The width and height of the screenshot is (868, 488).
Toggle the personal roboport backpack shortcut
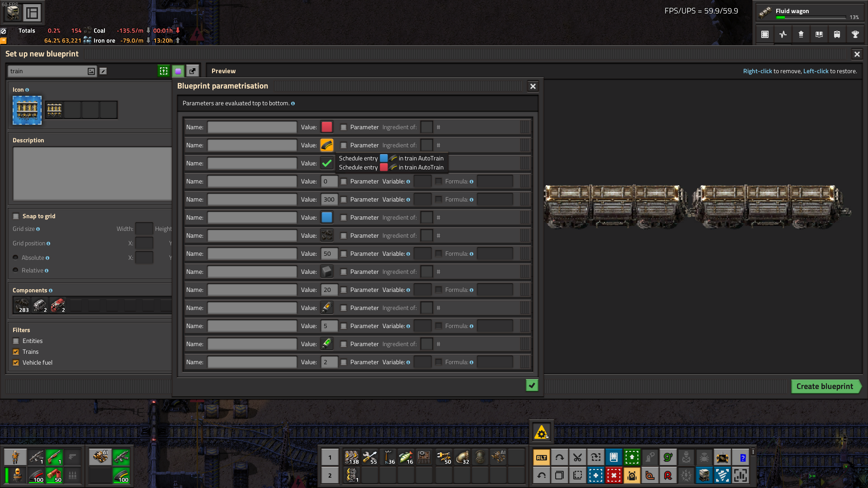[632, 475]
